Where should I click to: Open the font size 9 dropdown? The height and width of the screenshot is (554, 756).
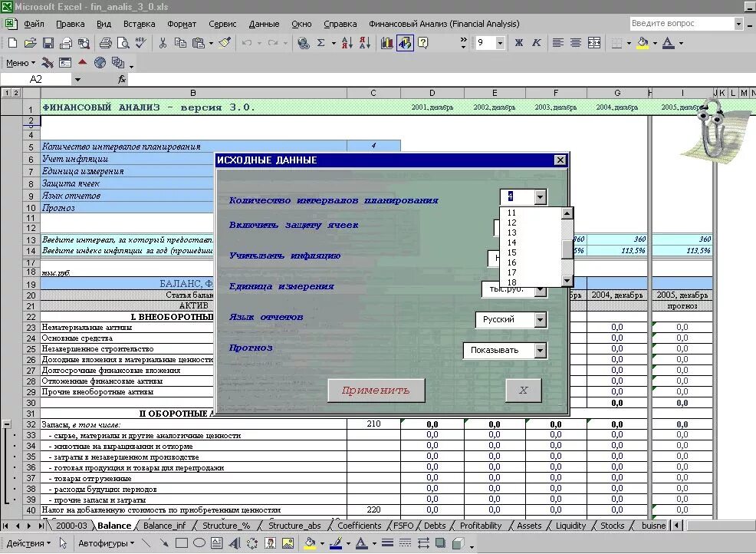500,43
